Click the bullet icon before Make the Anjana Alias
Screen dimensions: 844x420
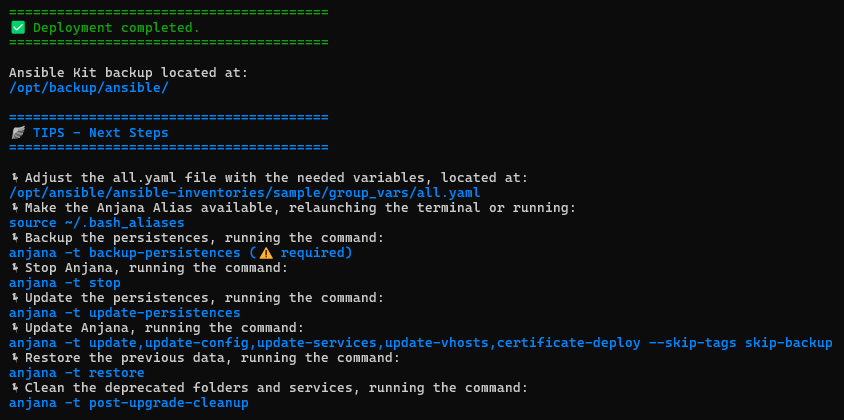click(x=14, y=208)
